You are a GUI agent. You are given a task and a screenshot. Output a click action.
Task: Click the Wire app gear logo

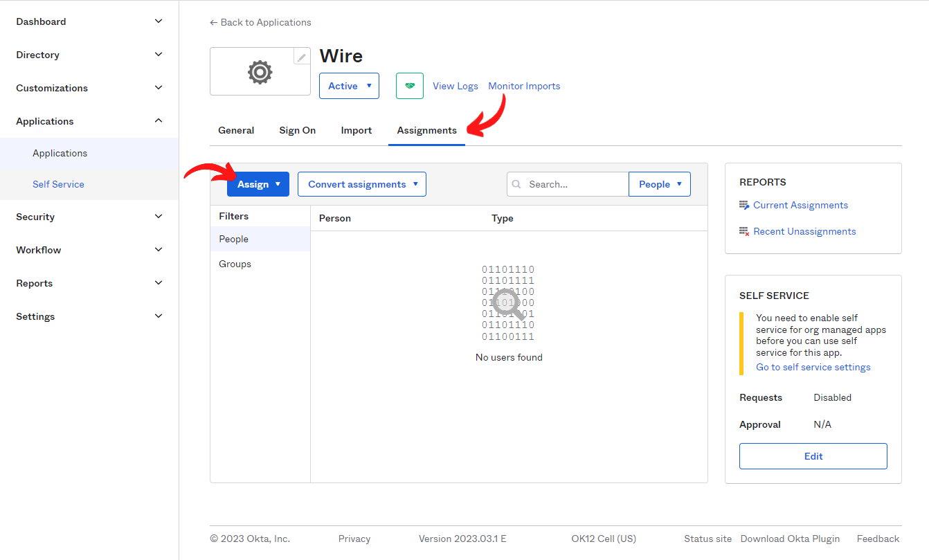[260, 72]
